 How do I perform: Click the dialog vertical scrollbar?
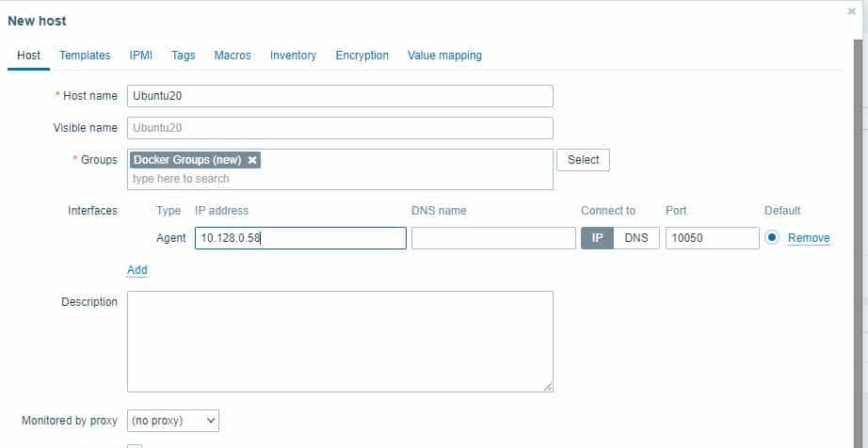click(858, 244)
